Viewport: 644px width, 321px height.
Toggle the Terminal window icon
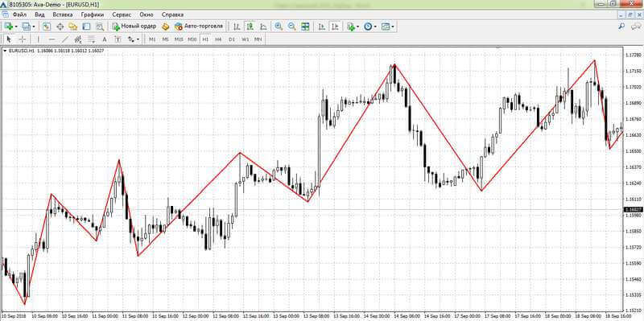click(x=86, y=27)
